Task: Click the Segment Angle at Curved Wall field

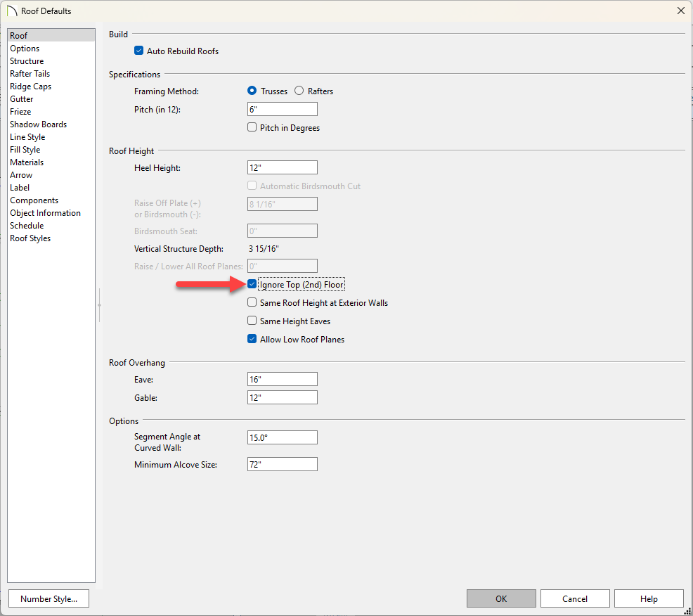Action: click(x=283, y=437)
